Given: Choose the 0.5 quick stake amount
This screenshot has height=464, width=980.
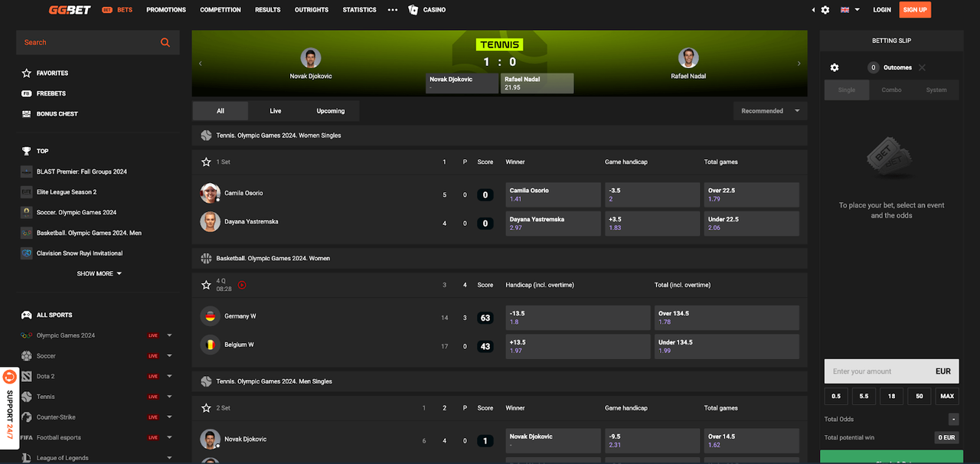Looking at the screenshot, I should pyautogui.click(x=836, y=396).
